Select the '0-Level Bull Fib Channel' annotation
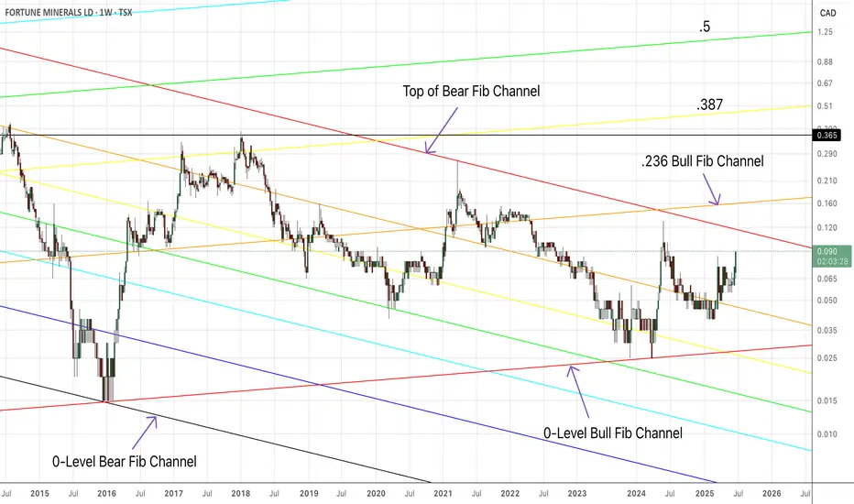The width and height of the screenshot is (854, 504). click(x=613, y=433)
